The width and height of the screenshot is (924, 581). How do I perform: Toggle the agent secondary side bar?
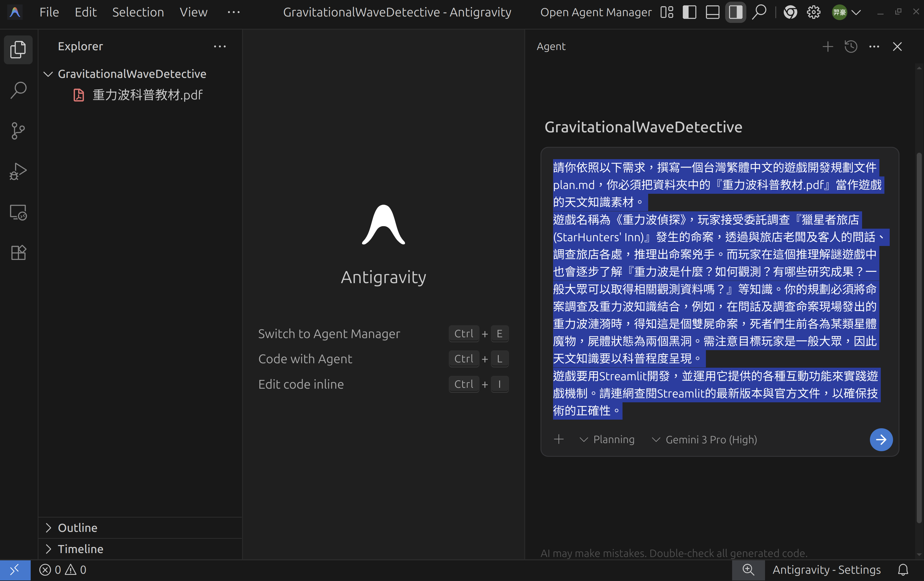coord(735,12)
